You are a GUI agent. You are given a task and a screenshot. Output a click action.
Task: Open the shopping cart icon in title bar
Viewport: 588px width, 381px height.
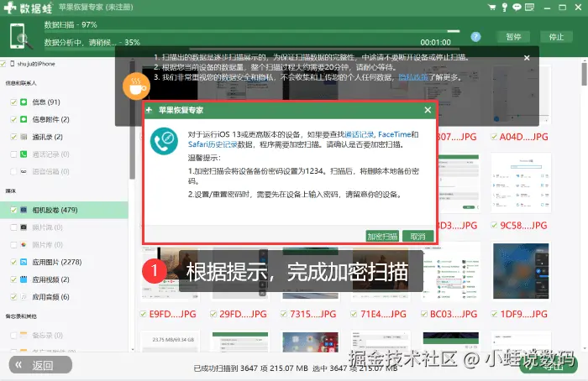tap(492, 7)
